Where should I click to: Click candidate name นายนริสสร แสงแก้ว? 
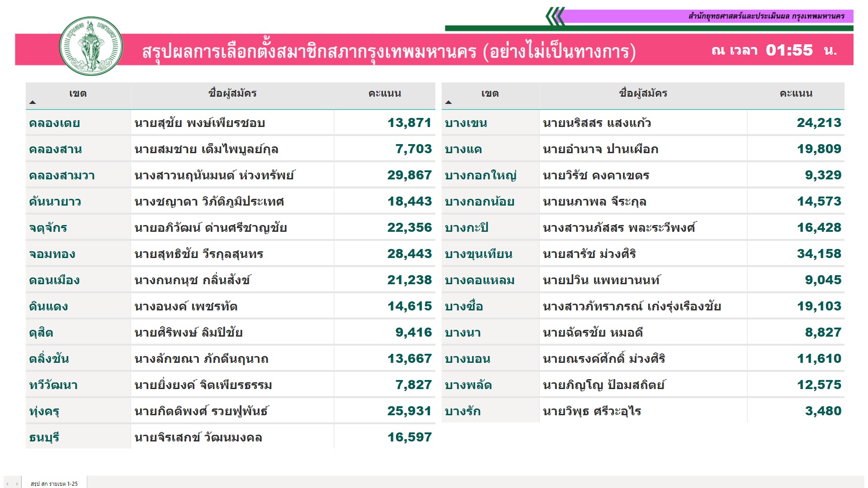(597, 123)
